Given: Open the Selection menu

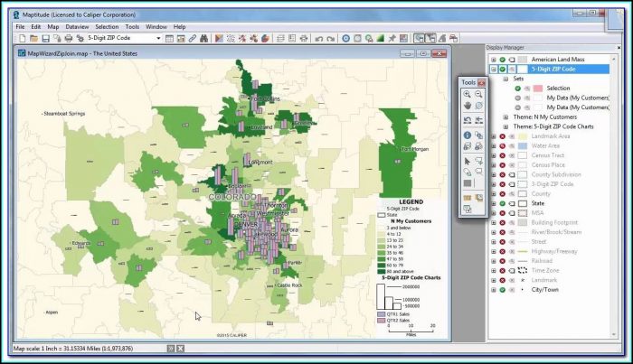Looking at the screenshot, I should point(107,26).
